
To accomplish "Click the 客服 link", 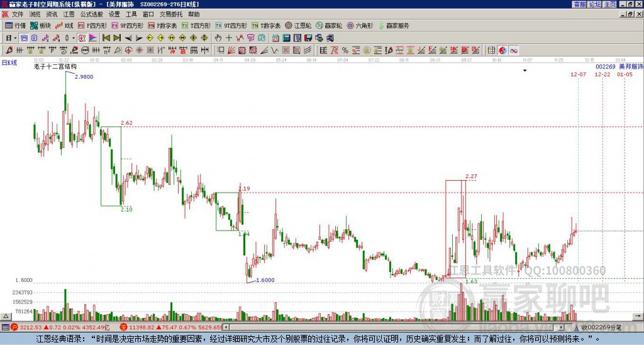I will point(579,4).
